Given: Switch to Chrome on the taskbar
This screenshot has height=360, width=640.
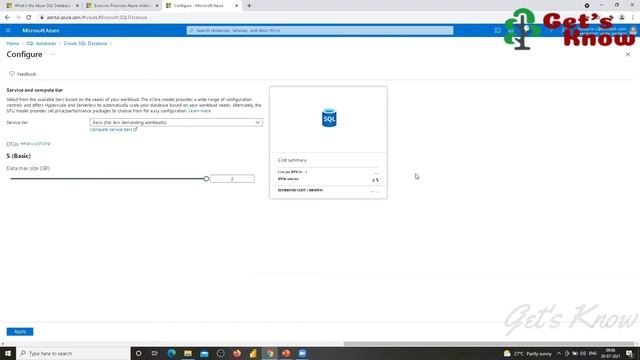Looking at the screenshot, I should [269, 353].
